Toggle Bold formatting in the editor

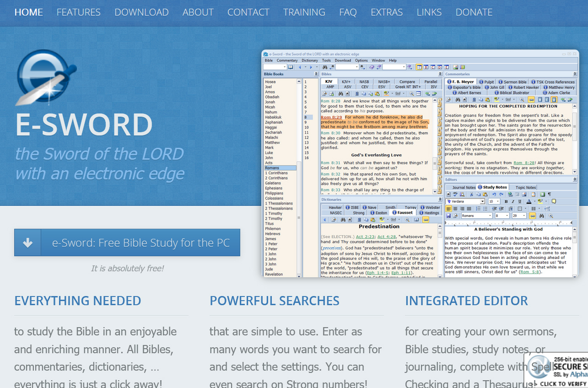(506, 201)
